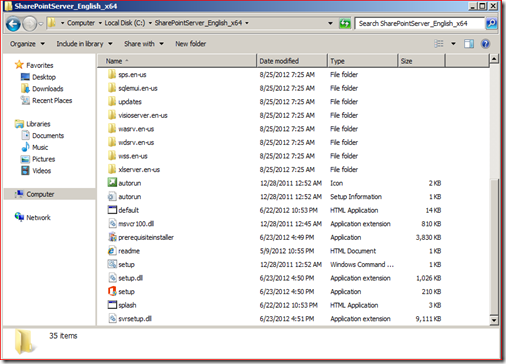Viewport: 506px width, 364px height.
Task: Select the prerequisiteinstaller application icon
Action: 112,237
